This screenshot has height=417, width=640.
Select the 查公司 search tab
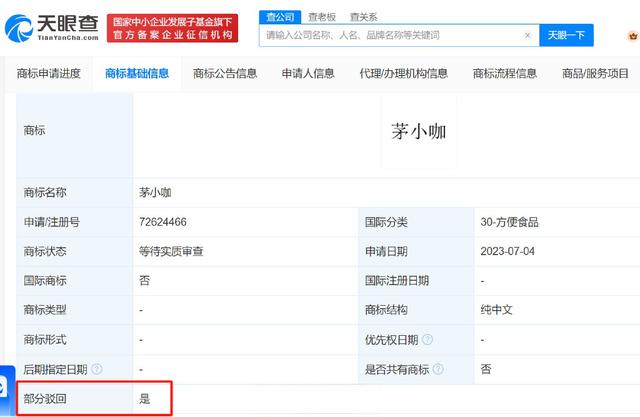280,17
